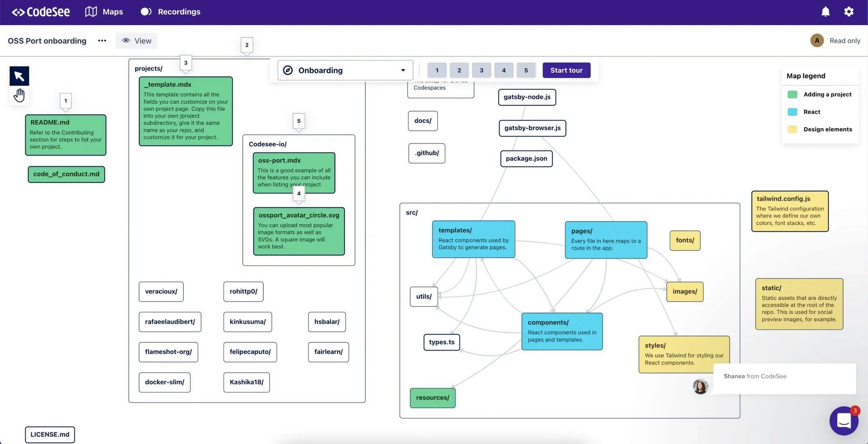Viewport: 868px width, 444px height.
Task: Click the Maps book icon
Action: (91, 12)
